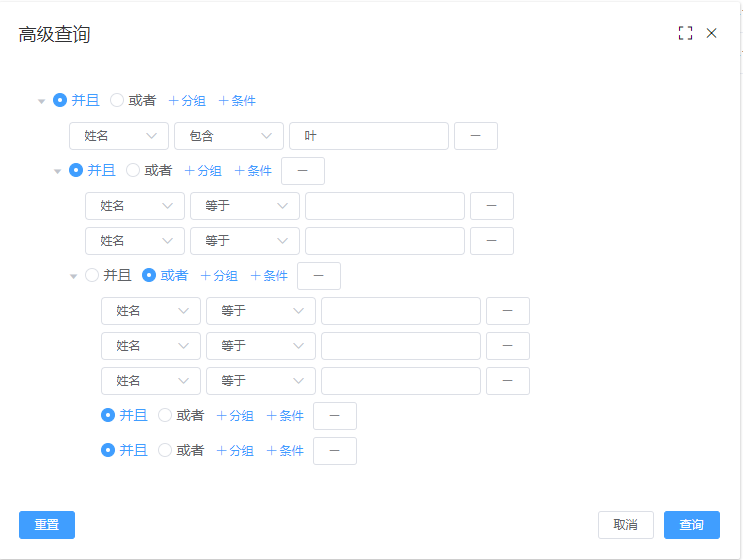Add a subgroup to the 或者-selected group
Viewport: 743px width, 560px height.
click(x=219, y=276)
